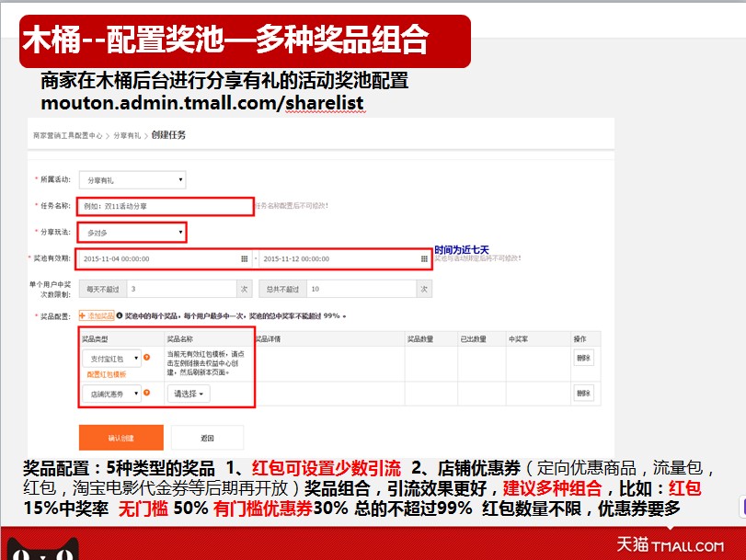Go to 分享有礼 breadcrumb link
Screen dimensions: 746x560
pos(127,135)
